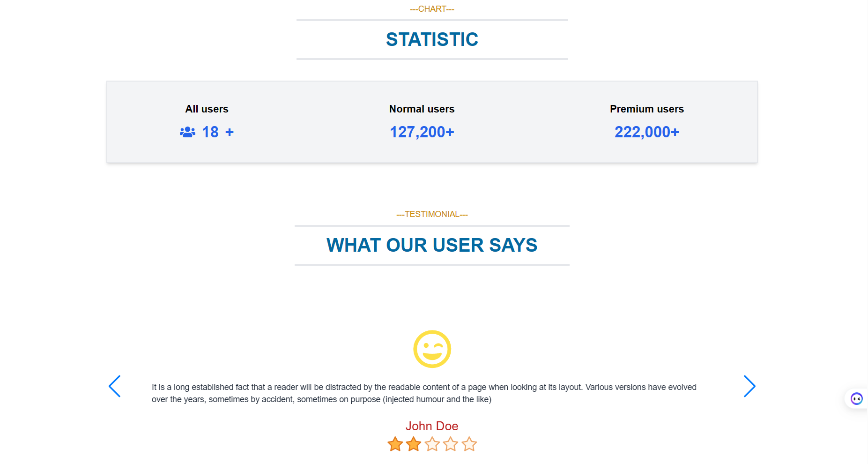The image size is (868, 464).
Task: Click the 127,200+ normal users count
Action: (422, 132)
